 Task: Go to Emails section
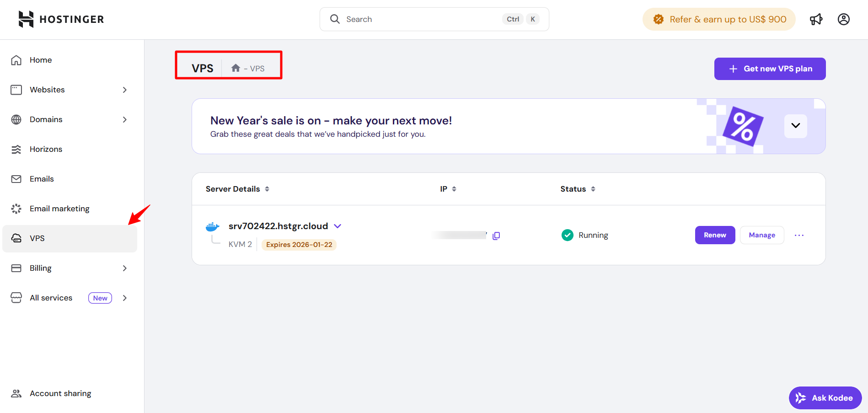(x=70, y=179)
